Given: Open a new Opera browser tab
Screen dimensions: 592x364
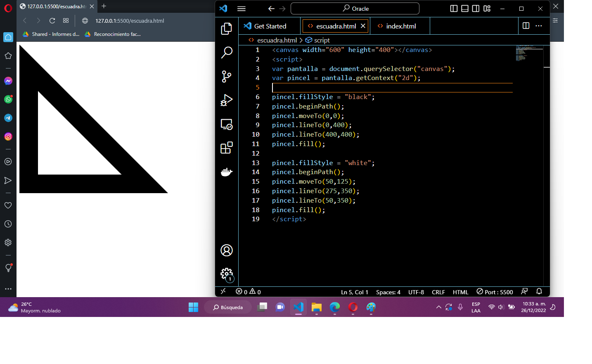Looking at the screenshot, I should 104,6.
